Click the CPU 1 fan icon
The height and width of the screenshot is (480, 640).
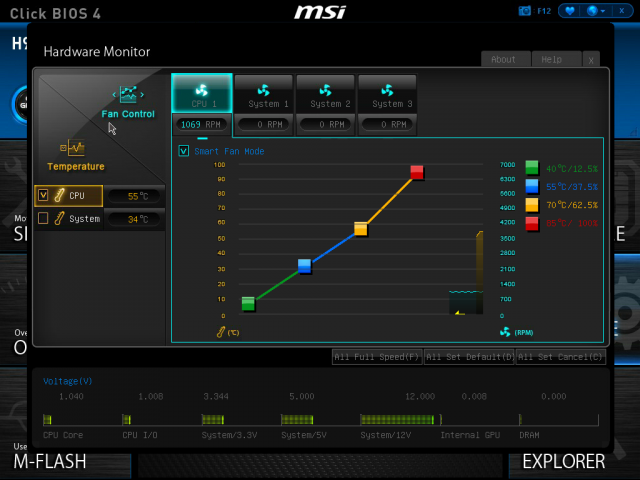[x=202, y=90]
